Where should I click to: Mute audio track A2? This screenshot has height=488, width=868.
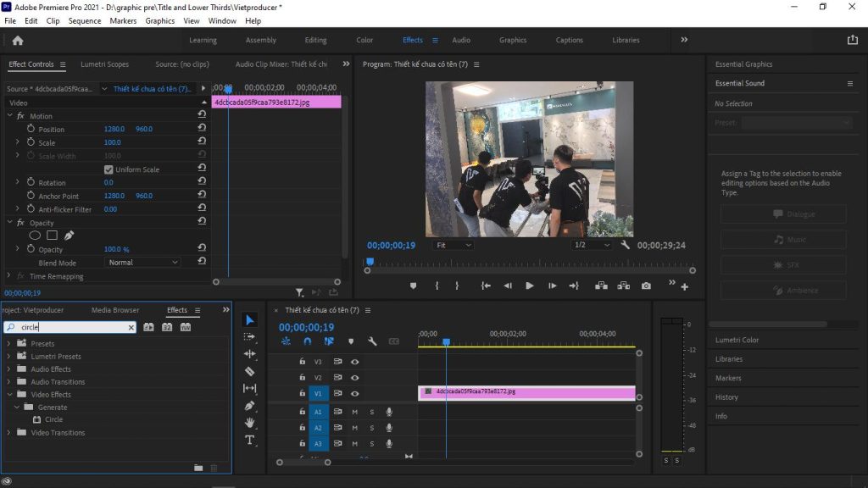[354, 428]
